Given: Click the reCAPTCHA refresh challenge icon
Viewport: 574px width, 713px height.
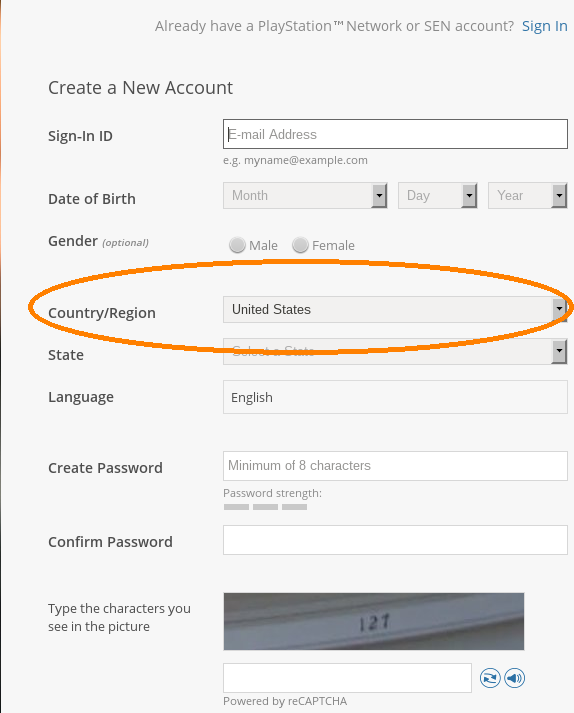Looking at the screenshot, I should pyautogui.click(x=490, y=678).
